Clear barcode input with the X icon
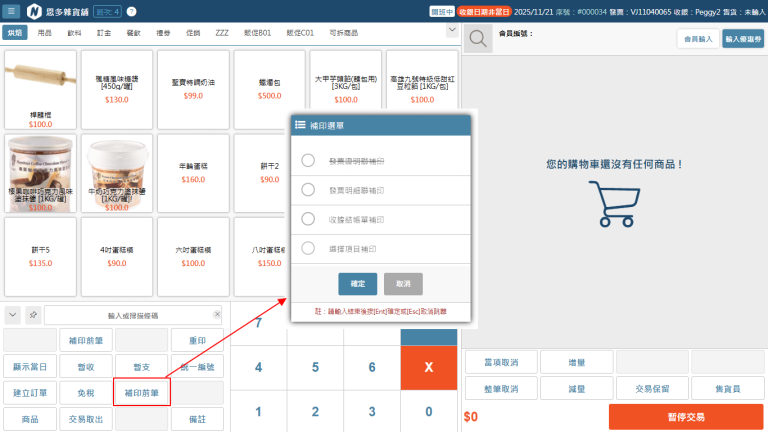The height and width of the screenshot is (432, 768). (x=215, y=315)
